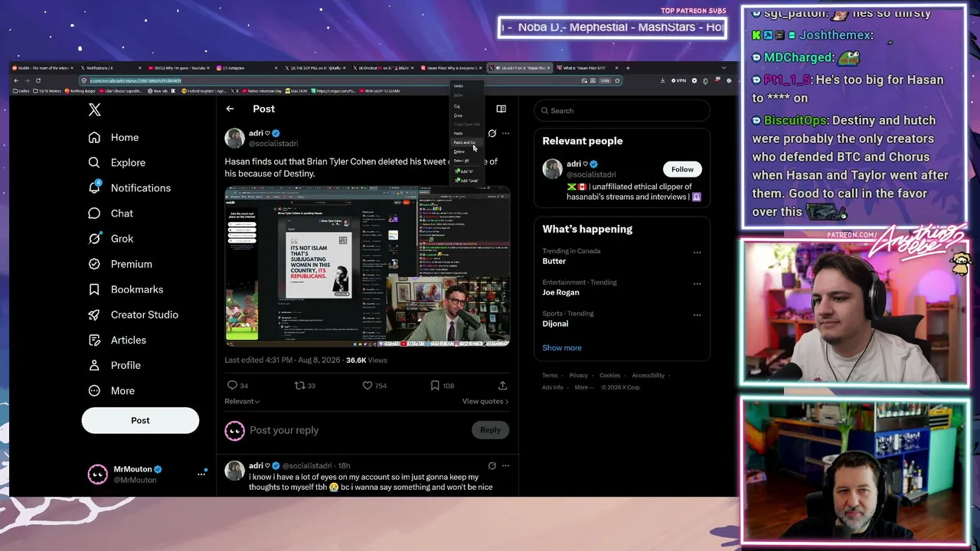Open options for the Butter trend
This screenshot has width=980, height=551.
click(697, 253)
